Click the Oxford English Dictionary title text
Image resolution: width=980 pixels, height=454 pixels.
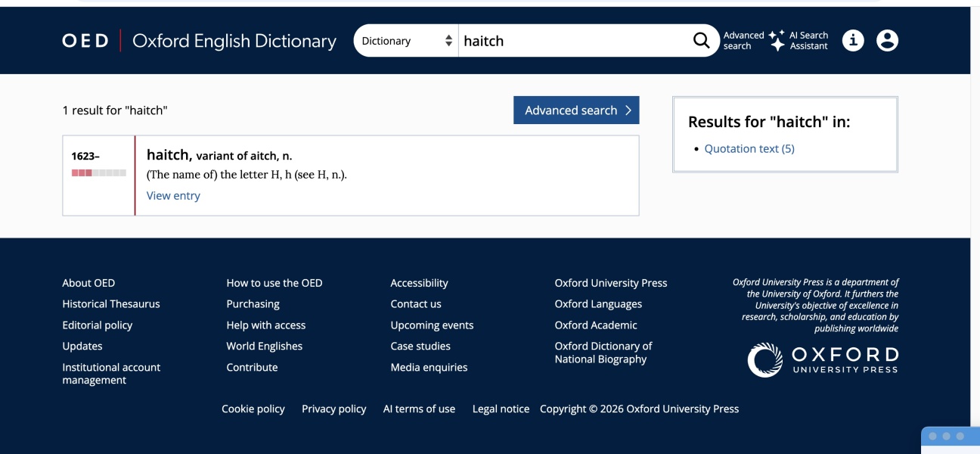(x=234, y=41)
